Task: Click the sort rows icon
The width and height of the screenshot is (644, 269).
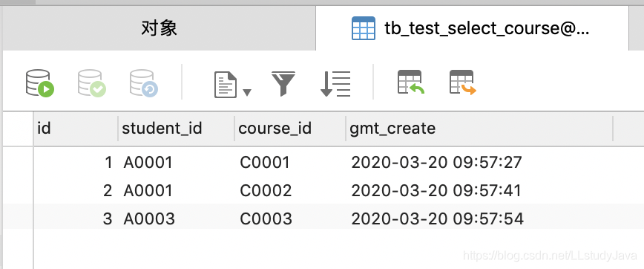Action: tap(335, 84)
